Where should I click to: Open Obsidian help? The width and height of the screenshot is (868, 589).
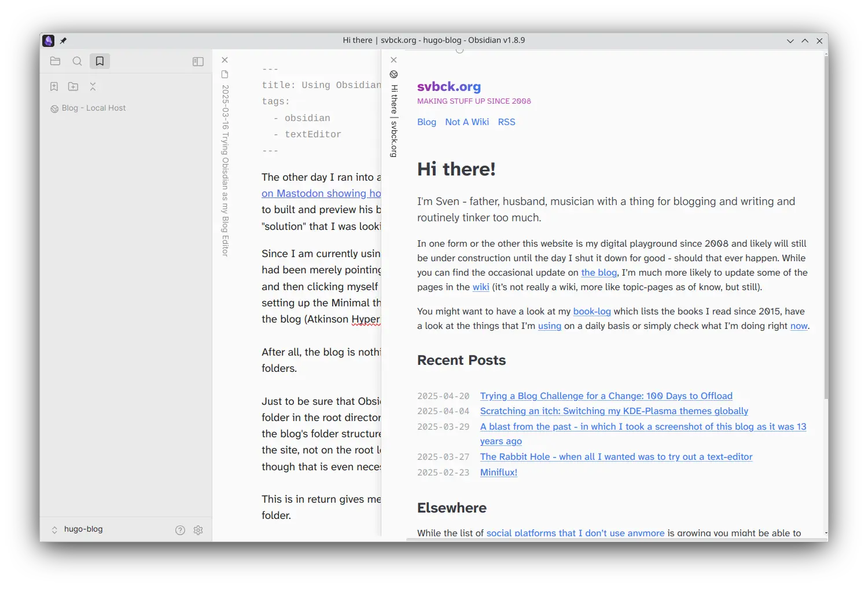(180, 530)
